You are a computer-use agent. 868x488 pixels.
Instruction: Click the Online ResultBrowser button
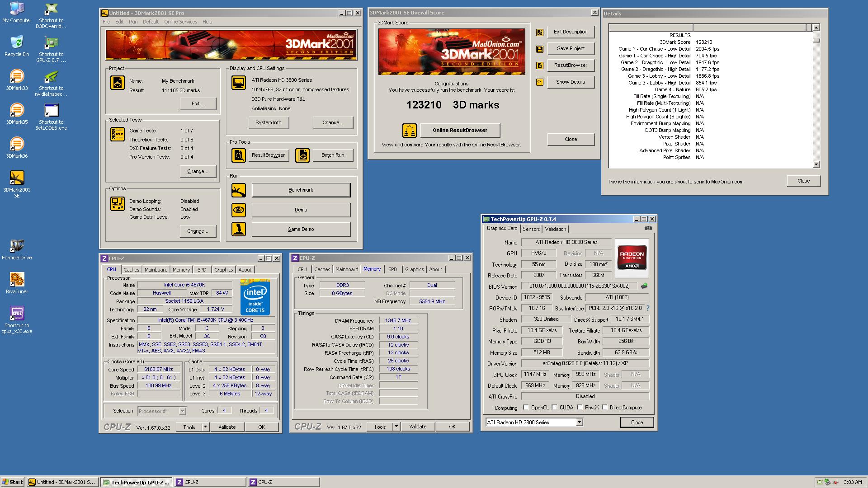coord(460,131)
